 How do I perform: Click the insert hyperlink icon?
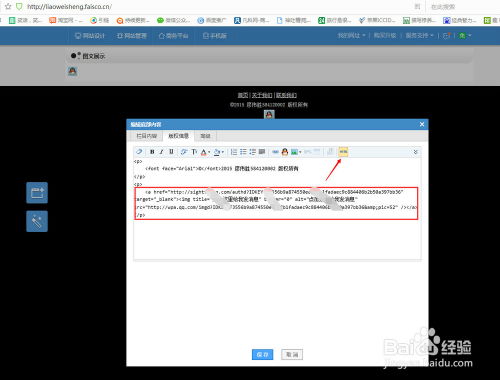pos(275,152)
